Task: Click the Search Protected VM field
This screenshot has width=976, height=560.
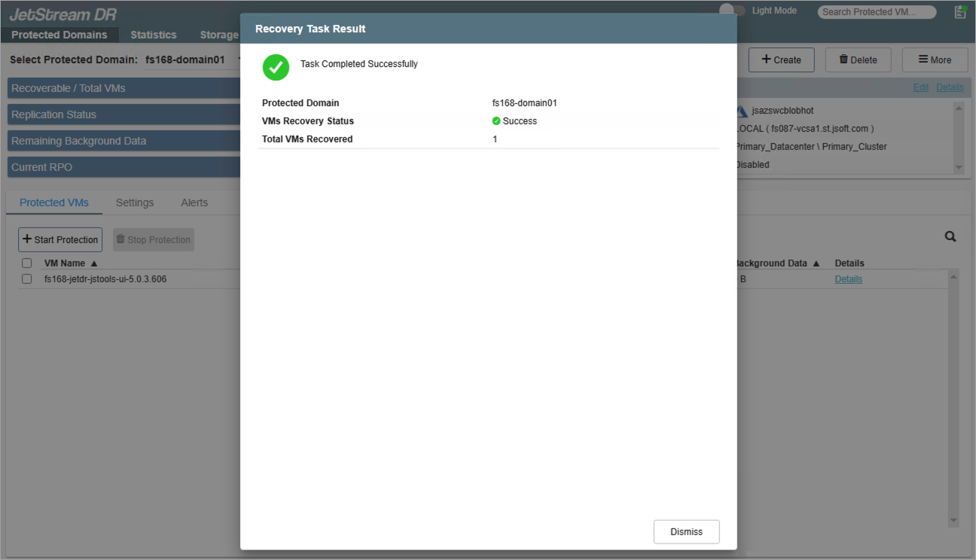Action: [x=876, y=12]
